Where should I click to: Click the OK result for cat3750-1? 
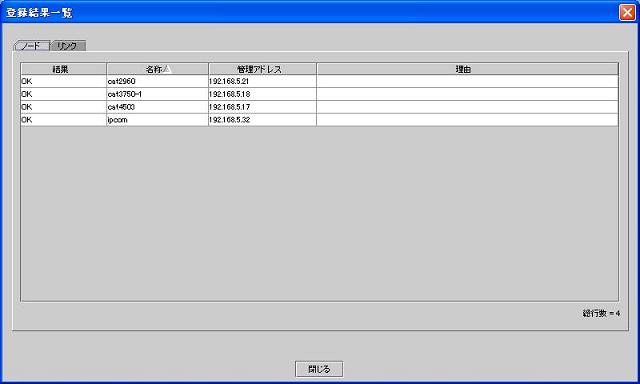pos(64,94)
